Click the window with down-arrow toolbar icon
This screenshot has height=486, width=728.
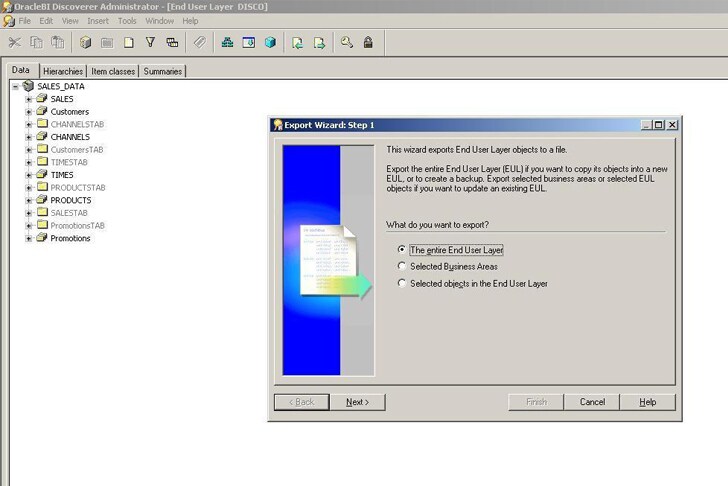point(249,43)
